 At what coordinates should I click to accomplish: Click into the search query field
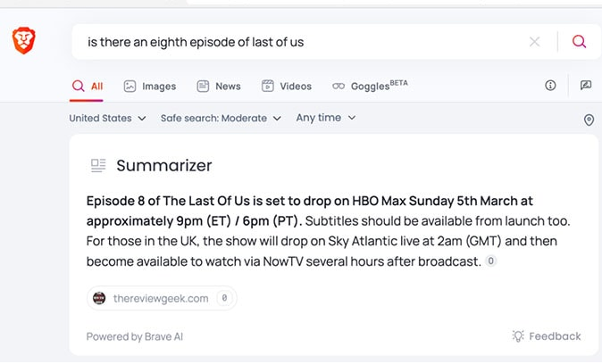pyautogui.click(x=295, y=42)
